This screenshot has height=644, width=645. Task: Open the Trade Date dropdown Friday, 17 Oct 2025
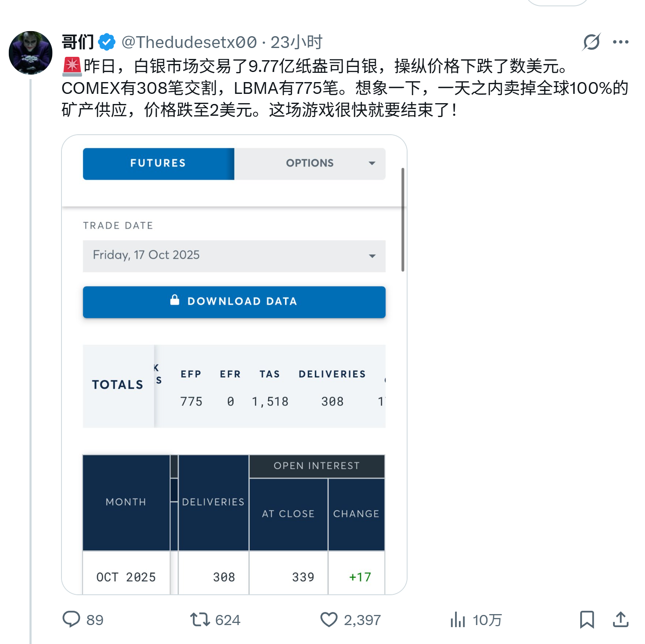[234, 256]
